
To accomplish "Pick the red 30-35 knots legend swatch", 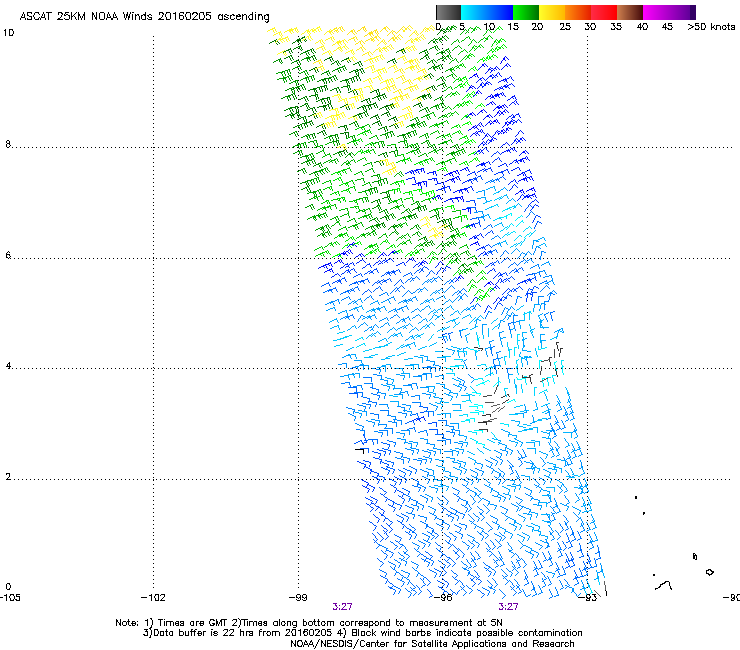I will (604, 12).
